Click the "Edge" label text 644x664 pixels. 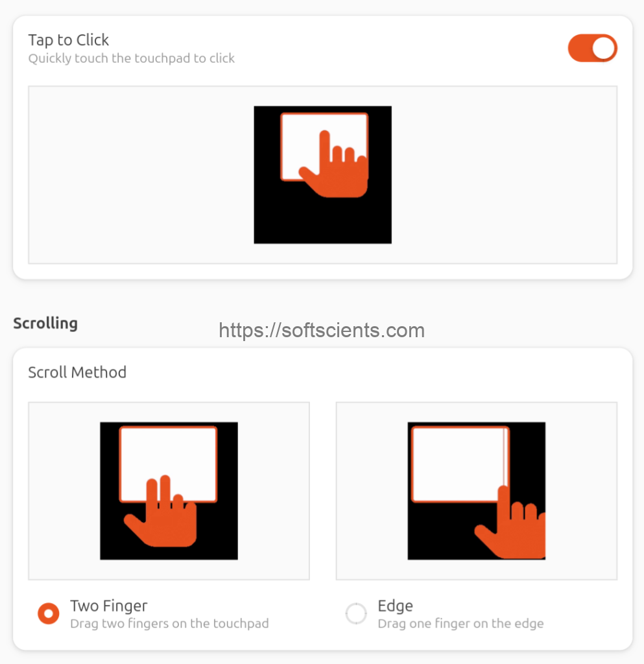[395, 606]
